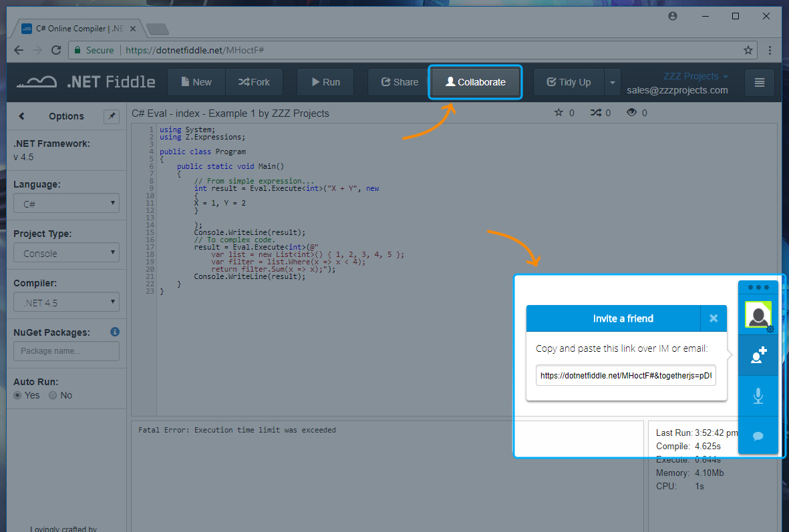Expand the Compiler dropdown

click(66, 302)
